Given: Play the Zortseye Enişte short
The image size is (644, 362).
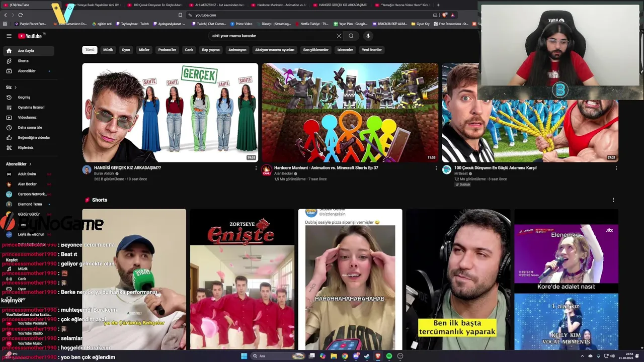Looking at the screenshot, I should (242, 279).
